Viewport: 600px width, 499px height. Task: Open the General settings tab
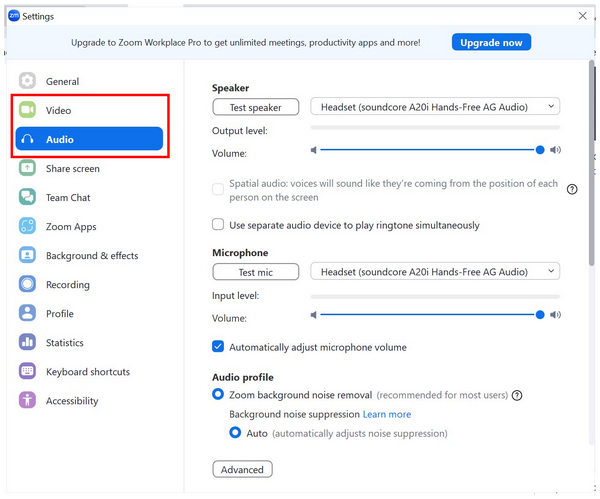coord(89,81)
